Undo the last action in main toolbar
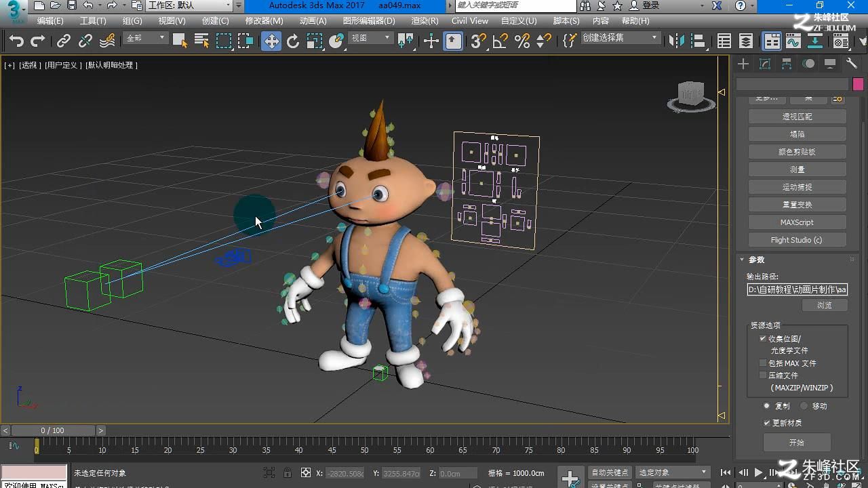Image resolution: width=868 pixels, height=488 pixels. point(16,41)
